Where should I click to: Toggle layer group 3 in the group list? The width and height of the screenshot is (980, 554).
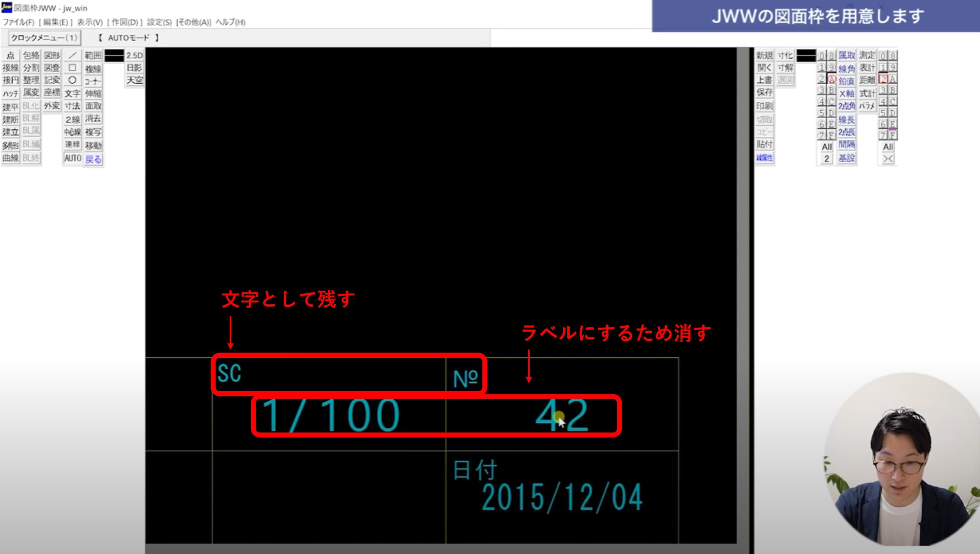click(883, 90)
